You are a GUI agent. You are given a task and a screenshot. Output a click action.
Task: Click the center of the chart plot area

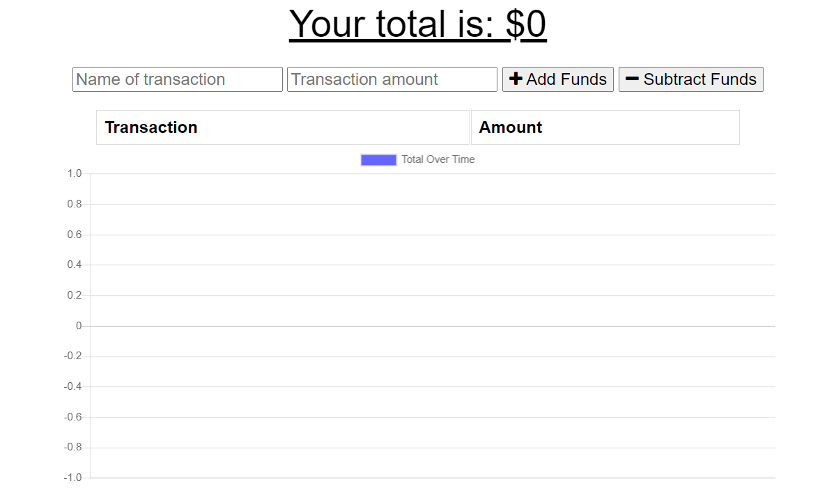pos(432,324)
